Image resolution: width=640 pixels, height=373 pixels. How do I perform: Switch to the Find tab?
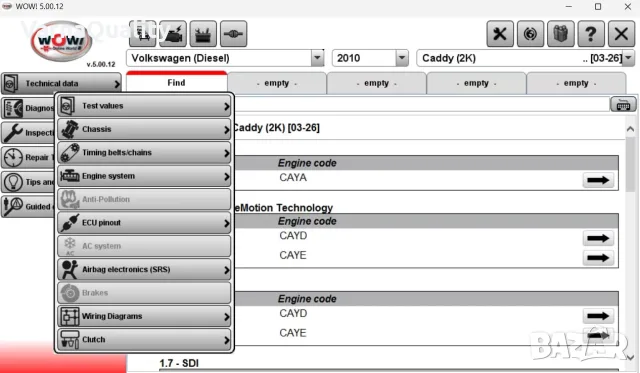click(x=176, y=82)
